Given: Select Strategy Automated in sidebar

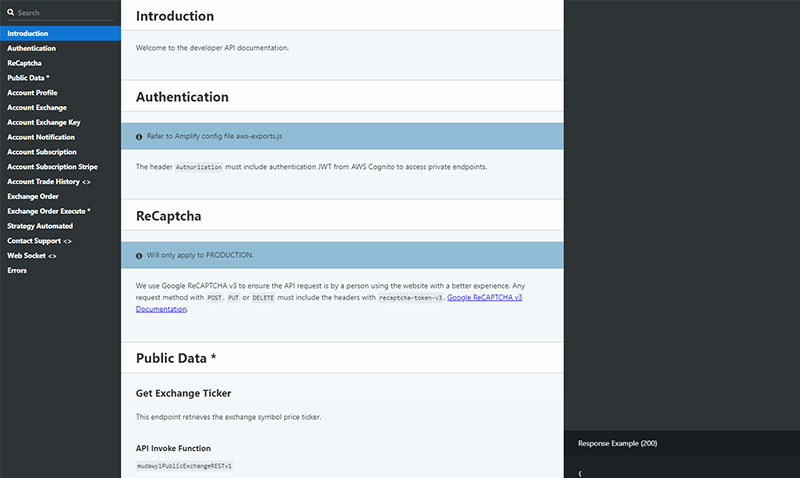Looking at the screenshot, I should click(40, 226).
